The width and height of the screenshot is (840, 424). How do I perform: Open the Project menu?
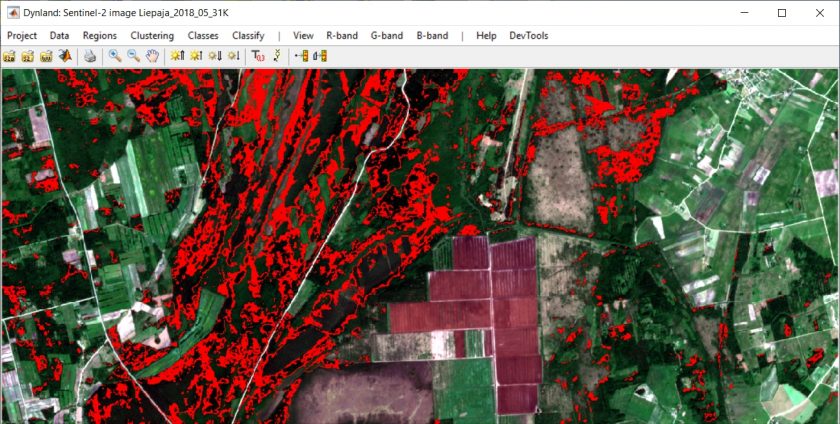22,35
